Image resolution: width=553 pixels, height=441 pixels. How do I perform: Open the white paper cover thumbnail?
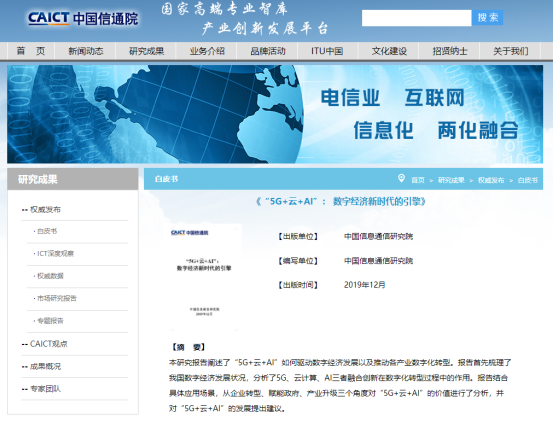(x=205, y=278)
